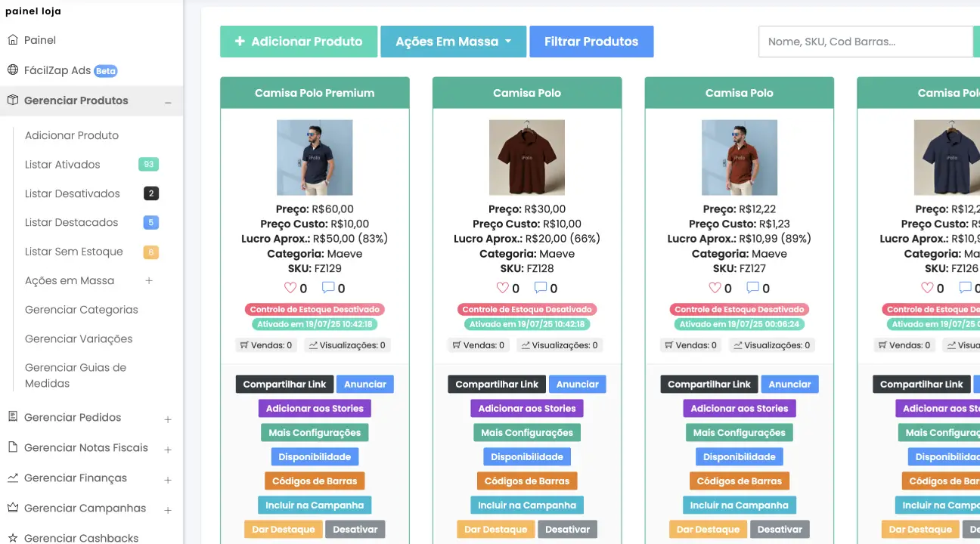Click Desativar on Camisa Polo Premium card
Screen dimensions: 980x544
point(355,529)
